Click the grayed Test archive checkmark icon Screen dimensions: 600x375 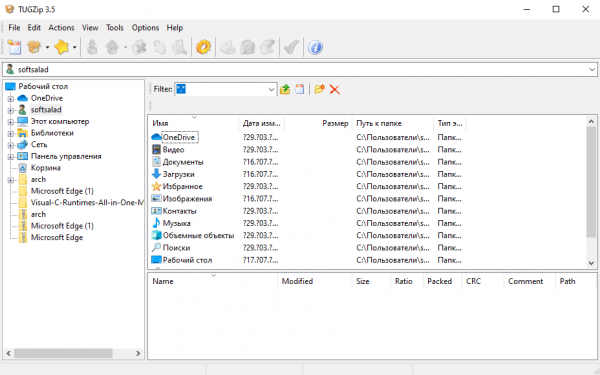pos(291,47)
